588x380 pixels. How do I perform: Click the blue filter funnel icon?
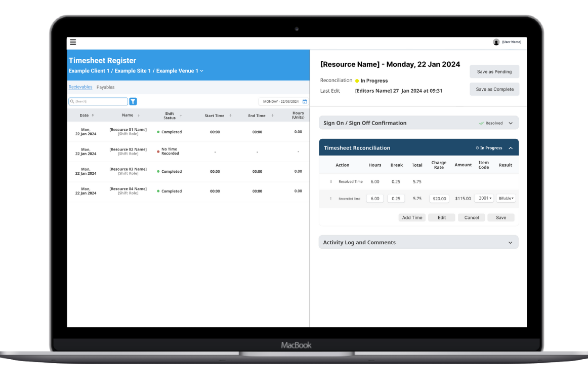[x=133, y=101]
